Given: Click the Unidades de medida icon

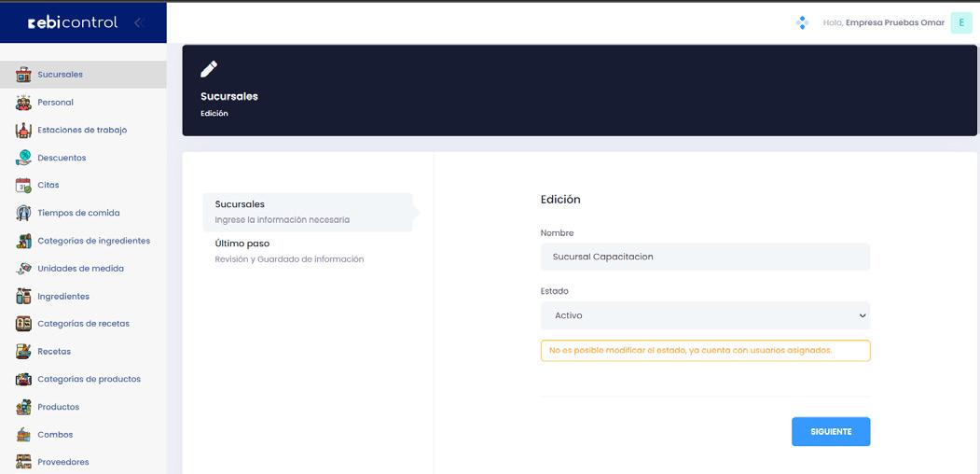Looking at the screenshot, I should click(23, 269).
